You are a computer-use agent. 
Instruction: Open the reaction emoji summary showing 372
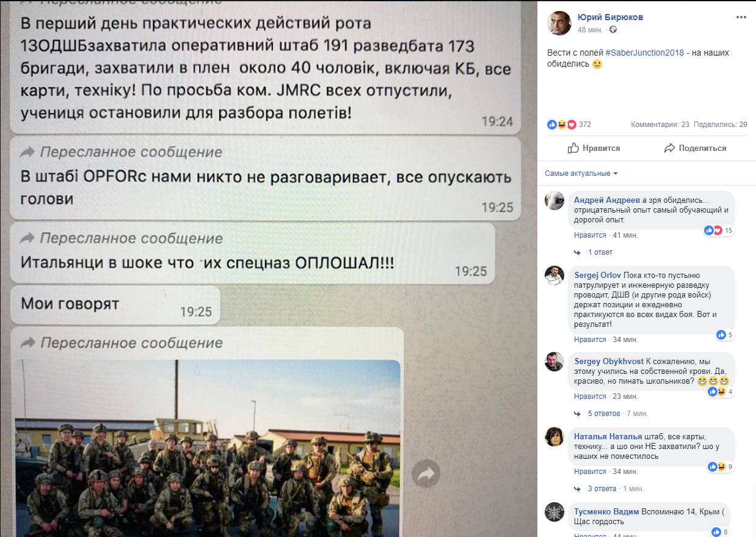click(x=569, y=125)
